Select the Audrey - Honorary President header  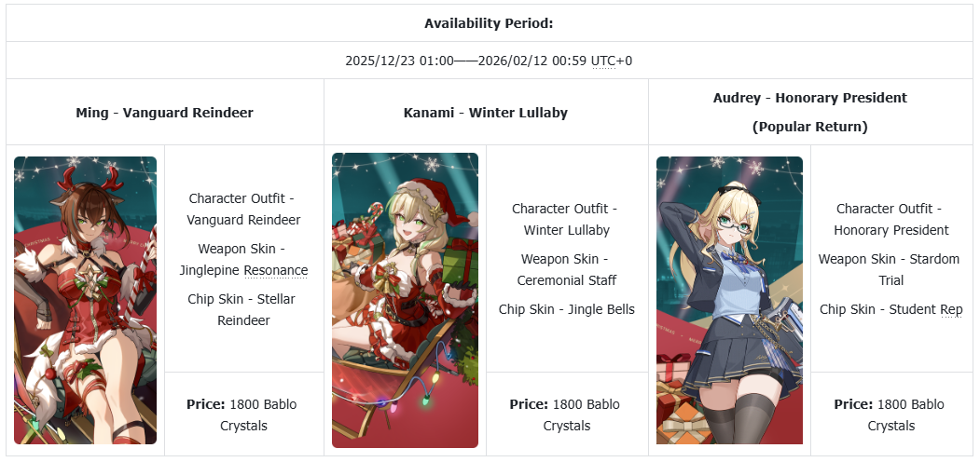click(809, 98)
